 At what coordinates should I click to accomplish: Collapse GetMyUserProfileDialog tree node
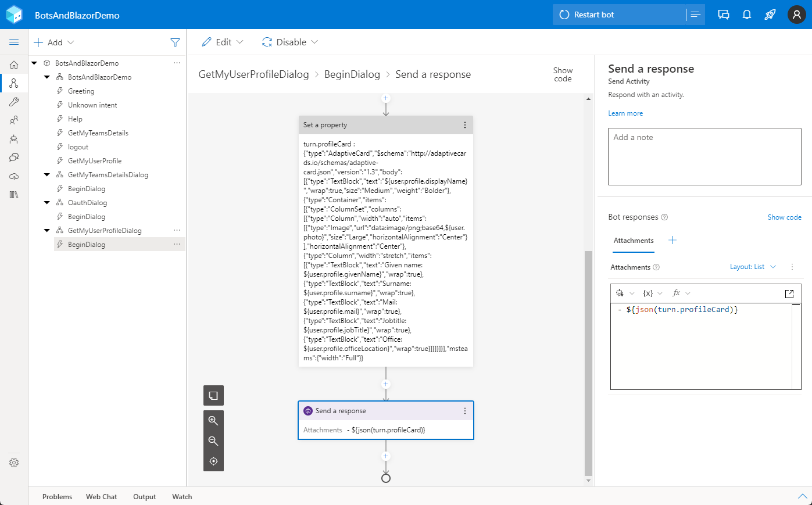click(47, 230)
